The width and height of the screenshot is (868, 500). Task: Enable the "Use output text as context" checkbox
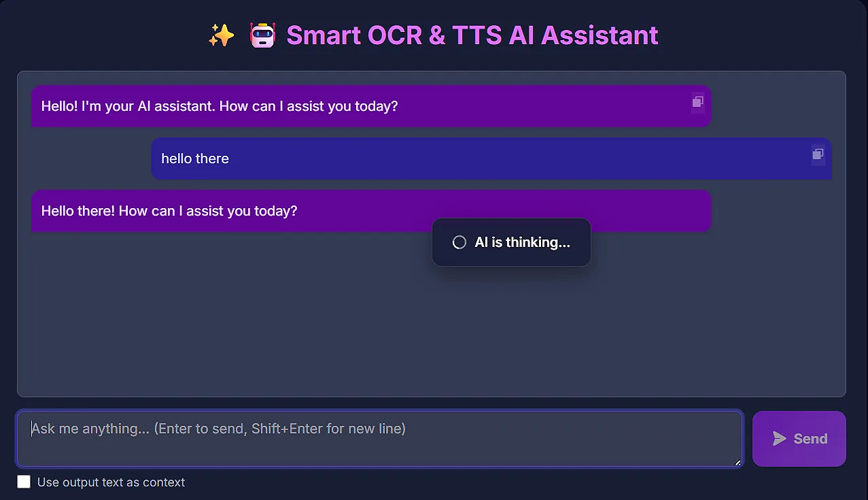[24, 481]
